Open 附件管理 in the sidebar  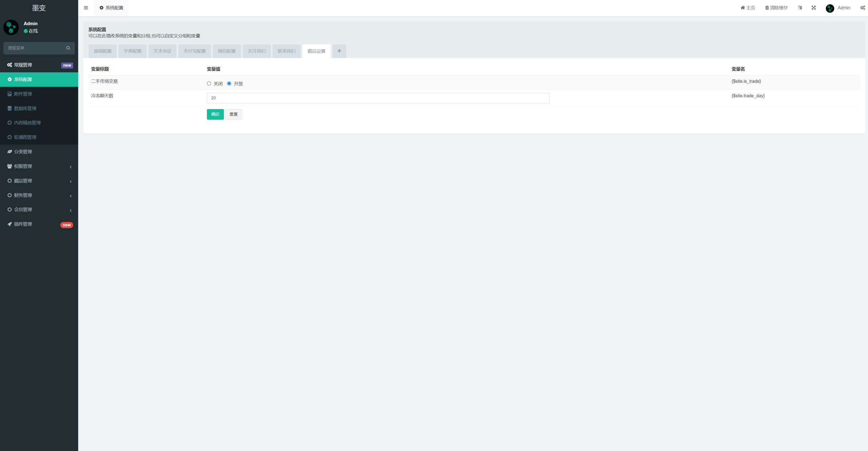[39, 94]
